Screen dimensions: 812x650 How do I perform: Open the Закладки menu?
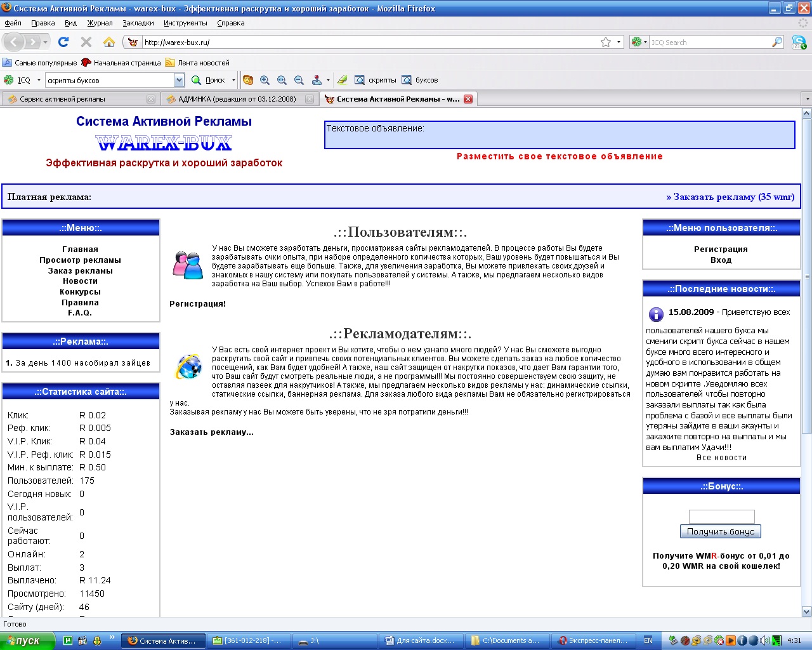click(x=138, y=23)
